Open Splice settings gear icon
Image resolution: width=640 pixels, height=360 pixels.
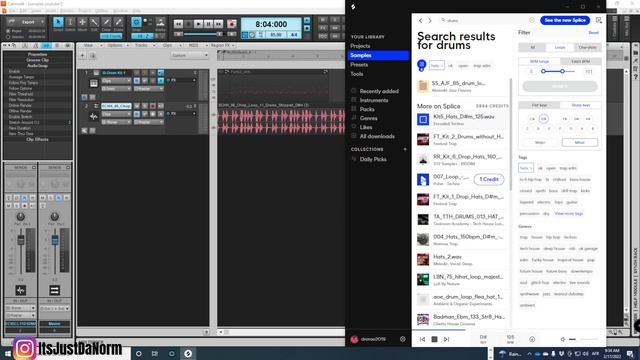pos(402,339)
